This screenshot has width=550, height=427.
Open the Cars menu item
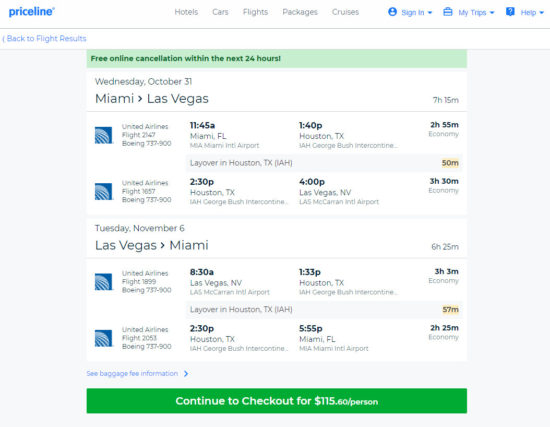coord(220,12)
